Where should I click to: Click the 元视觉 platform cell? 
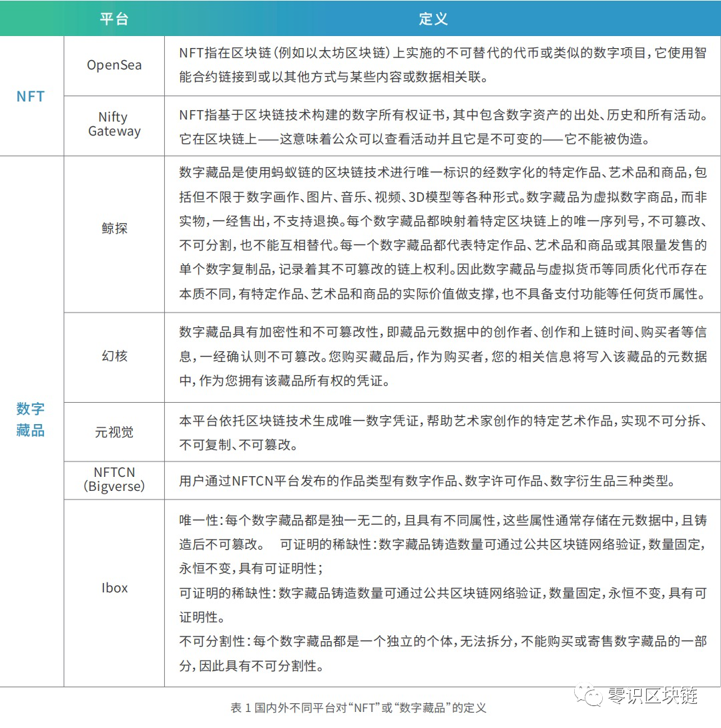point(114,432)
